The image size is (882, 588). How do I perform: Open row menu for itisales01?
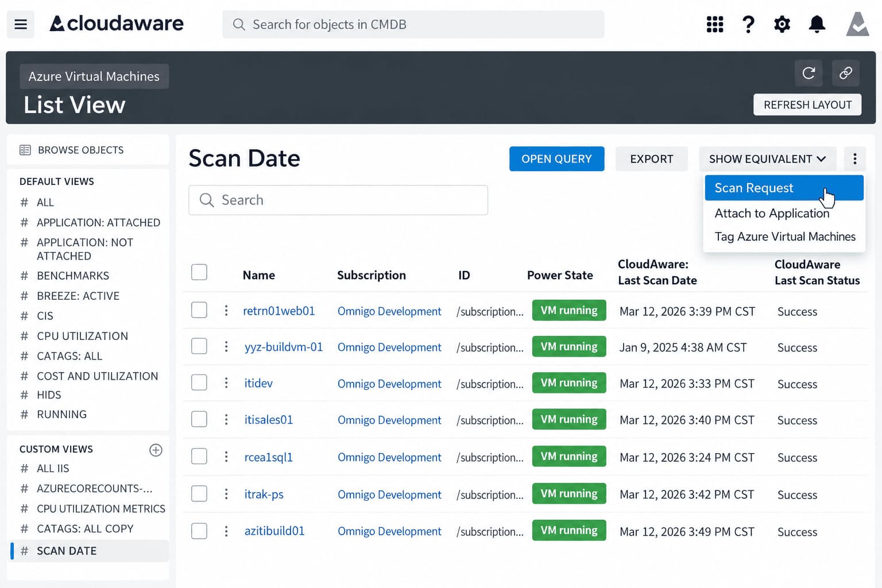pos(226,420)
